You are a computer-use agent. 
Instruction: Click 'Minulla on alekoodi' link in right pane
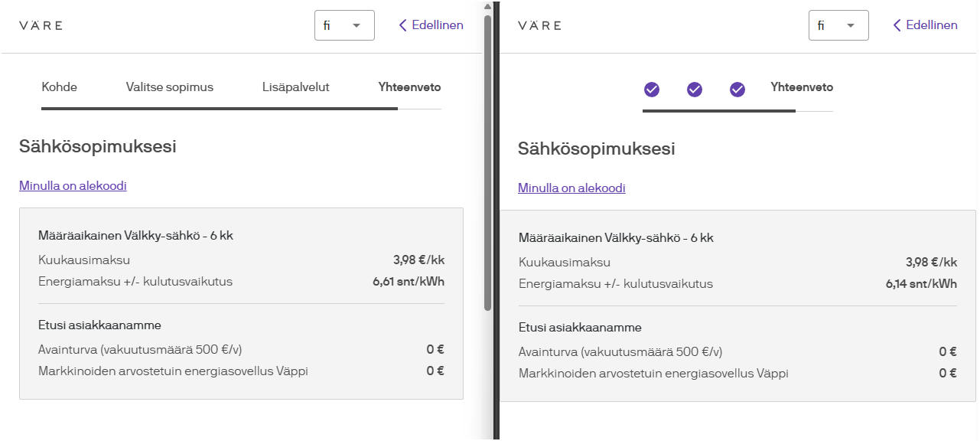pyautogui.click(x=571, y=188)
